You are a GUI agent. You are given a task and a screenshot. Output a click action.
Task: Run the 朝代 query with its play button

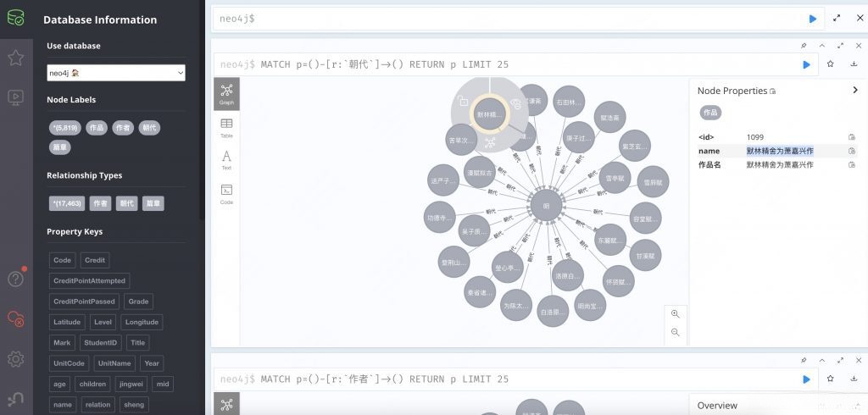[807, 64]
